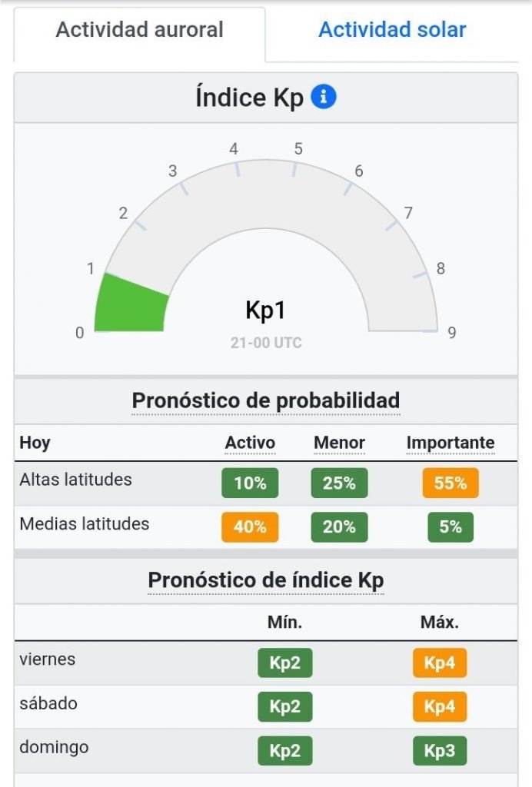Click the orange Kp4 max badge for sábado
Screen dimensions: 532x787
439,707
